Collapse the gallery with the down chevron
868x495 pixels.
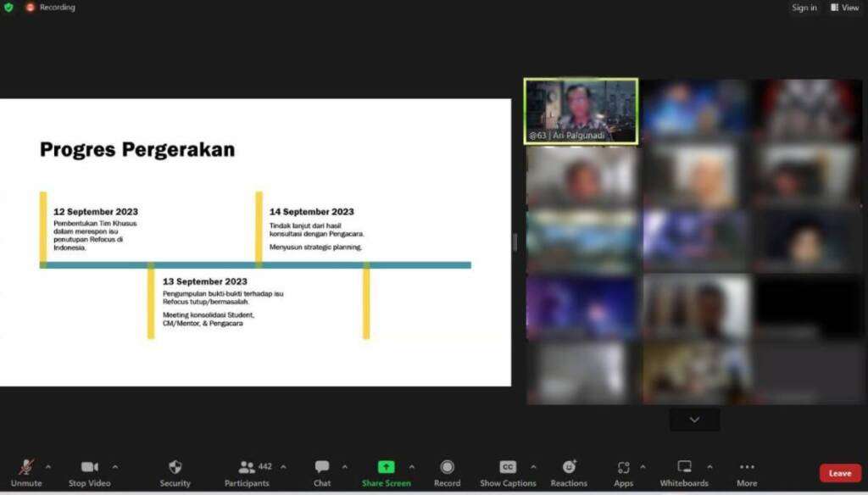point(694,419)
